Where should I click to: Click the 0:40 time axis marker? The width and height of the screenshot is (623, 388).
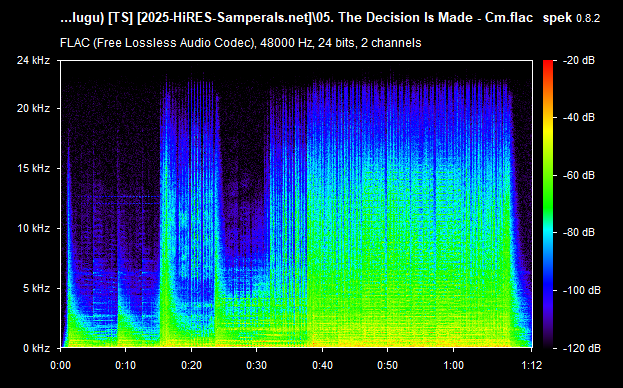(322, 365)
